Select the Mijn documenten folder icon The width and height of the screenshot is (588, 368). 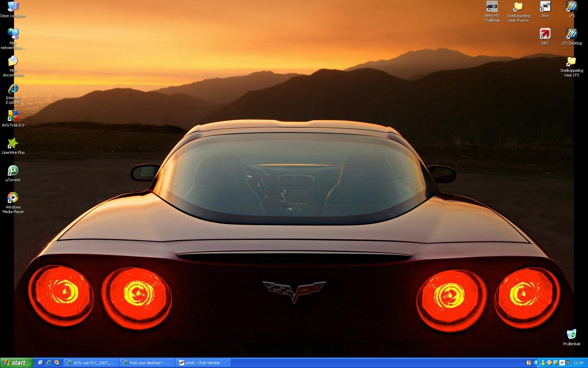(13, 66)
